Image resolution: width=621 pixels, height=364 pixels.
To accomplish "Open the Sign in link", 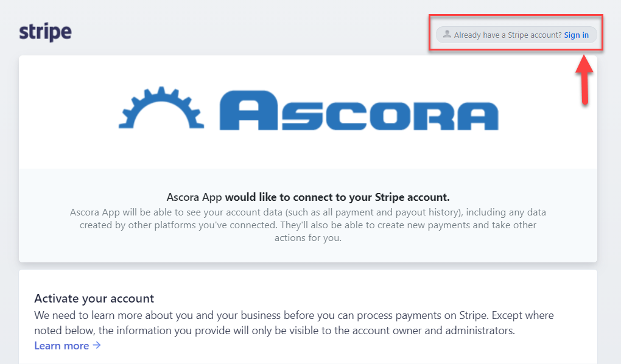I will coord(576,35).
